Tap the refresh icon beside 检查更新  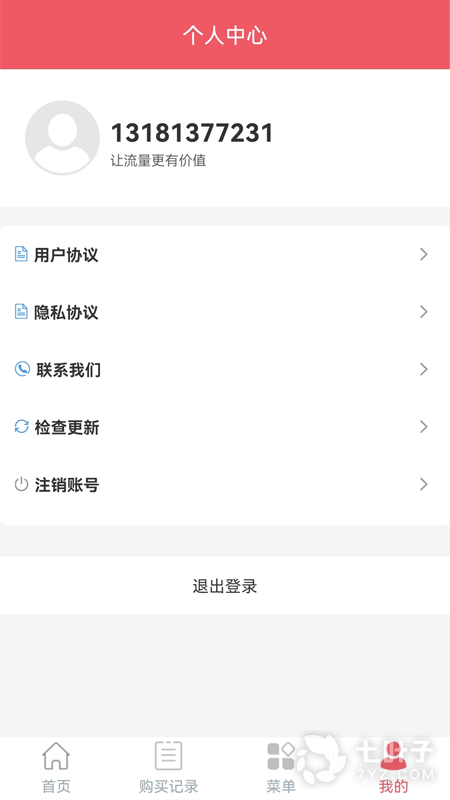point(21,427)
